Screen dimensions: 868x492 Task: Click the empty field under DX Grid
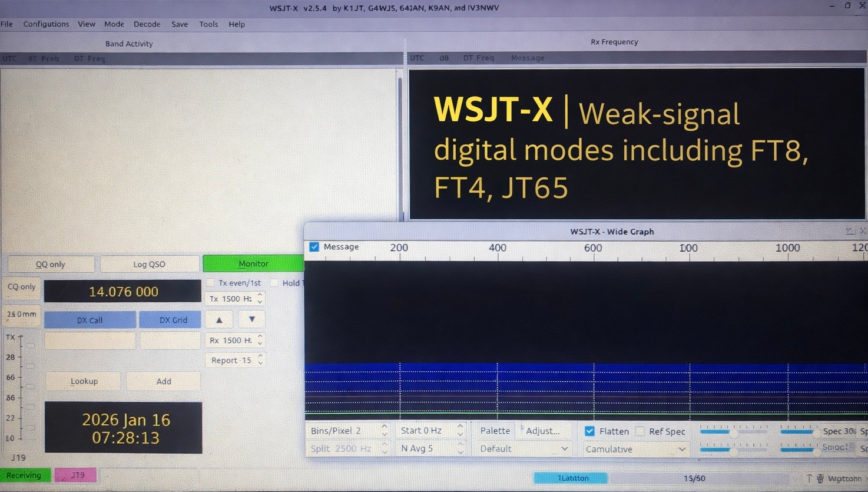click(170, 340)
